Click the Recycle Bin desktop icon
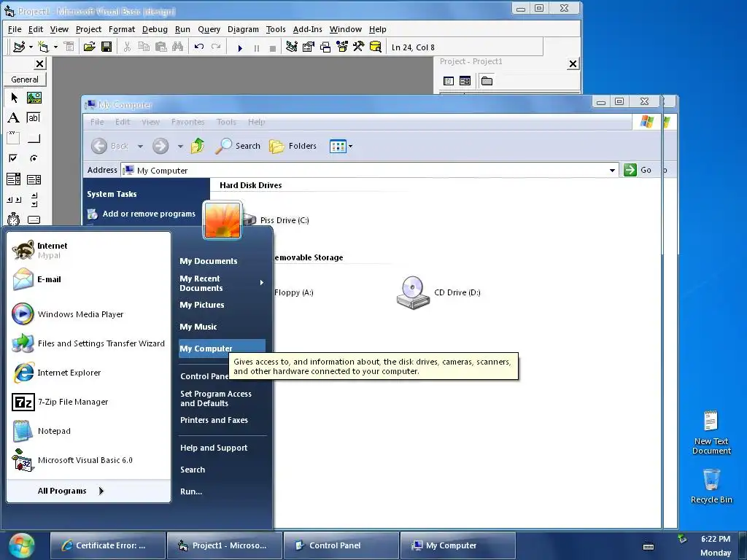 click(x=711, y=485)
